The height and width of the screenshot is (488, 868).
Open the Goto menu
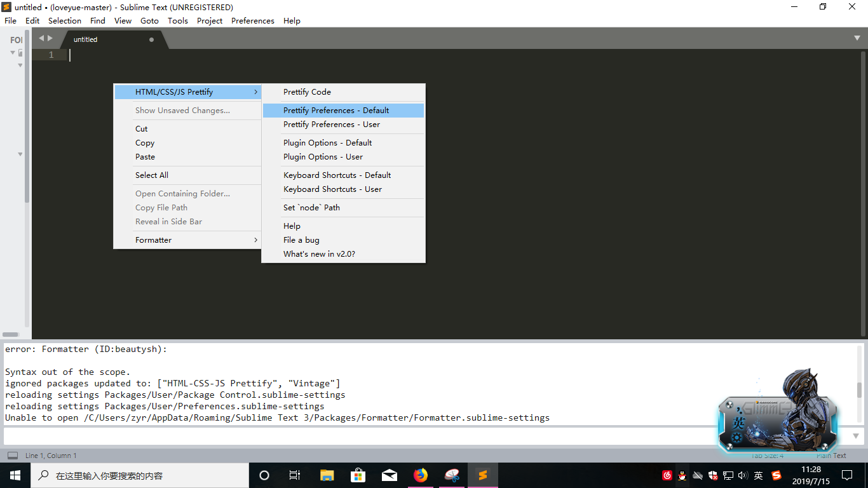[149, 20]
